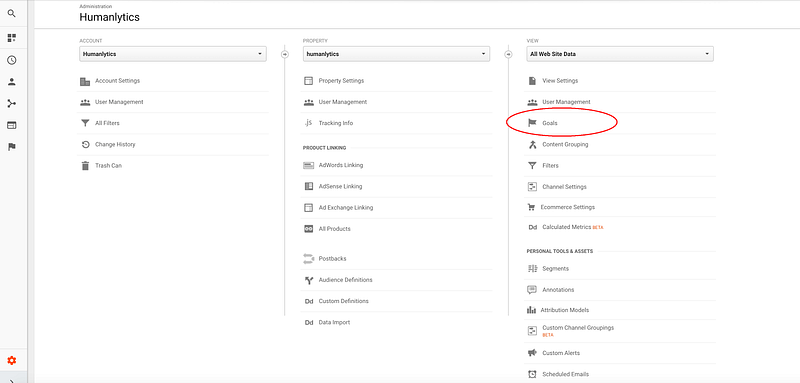Viewport: 800px width, 383px height.
Task: Open the Real-Time clock icon
Action: tap(12, 60)
